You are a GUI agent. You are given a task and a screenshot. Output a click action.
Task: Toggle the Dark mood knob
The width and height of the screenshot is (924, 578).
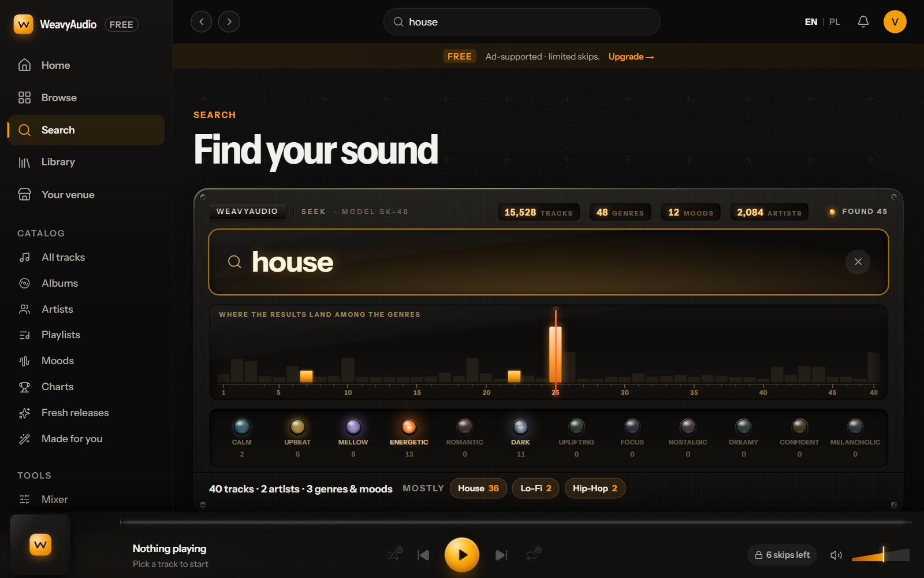[520, 427]
